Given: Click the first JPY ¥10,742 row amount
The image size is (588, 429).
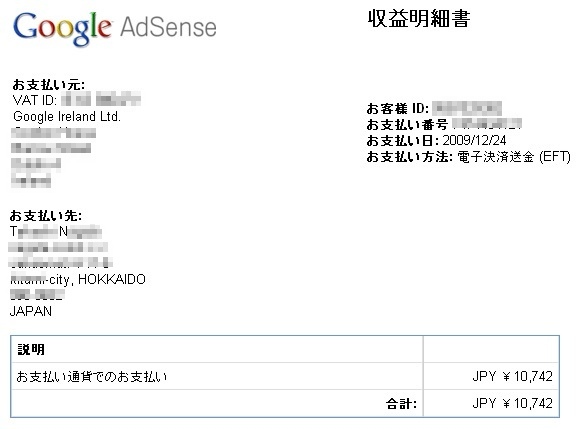Looking at the screenshot, I should [x=512, y=376].
